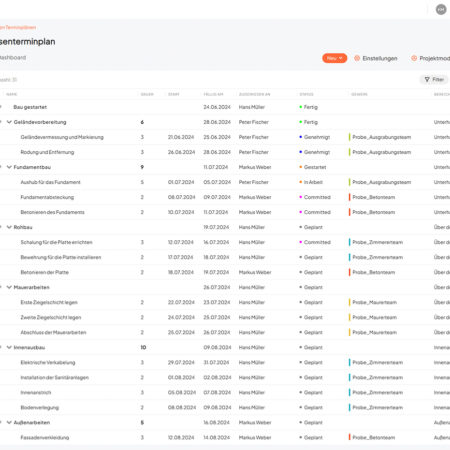The width and height of the screenshot is (450, 450).
Task: Click Geplant status of Innenanstrich
Action: tap(311, 392)
